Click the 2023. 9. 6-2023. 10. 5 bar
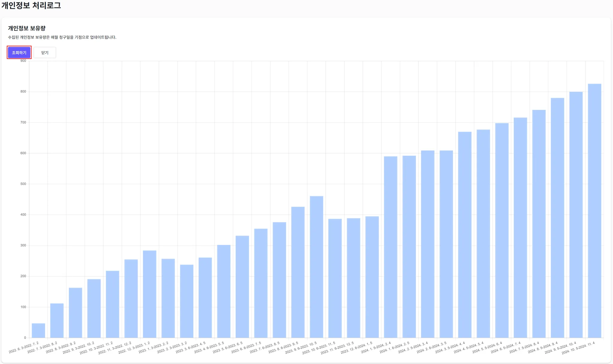613x364 pixels. pos(316,267)
